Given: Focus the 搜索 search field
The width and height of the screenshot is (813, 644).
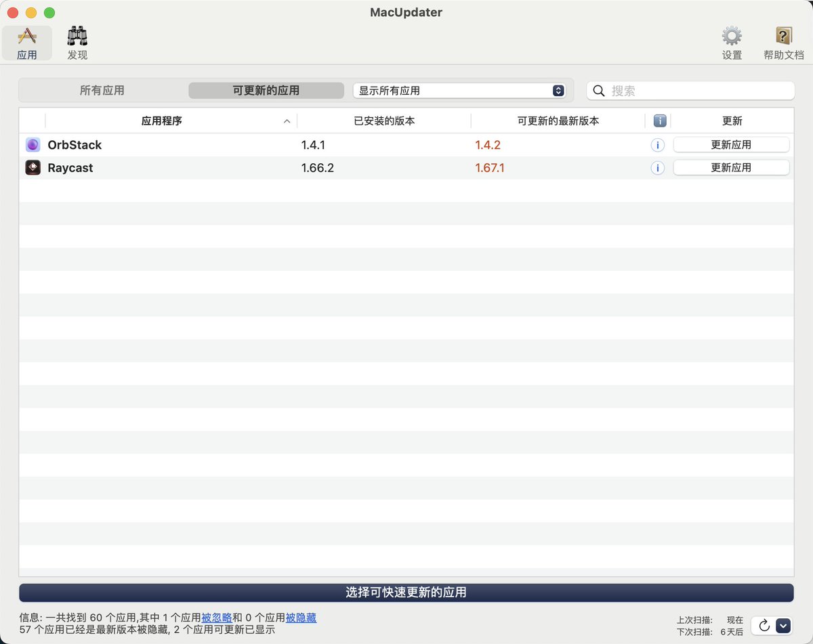Looking at the screenshot, I should click(x=690, y=91).
